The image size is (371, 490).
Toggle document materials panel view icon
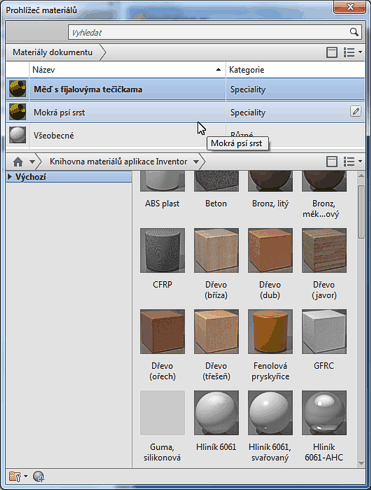(332, 52)
